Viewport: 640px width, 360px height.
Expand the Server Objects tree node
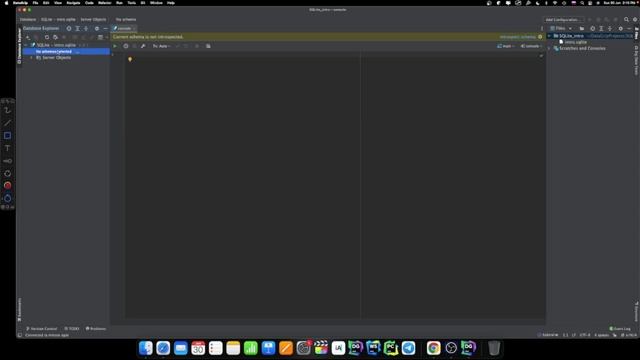(31, 58)
